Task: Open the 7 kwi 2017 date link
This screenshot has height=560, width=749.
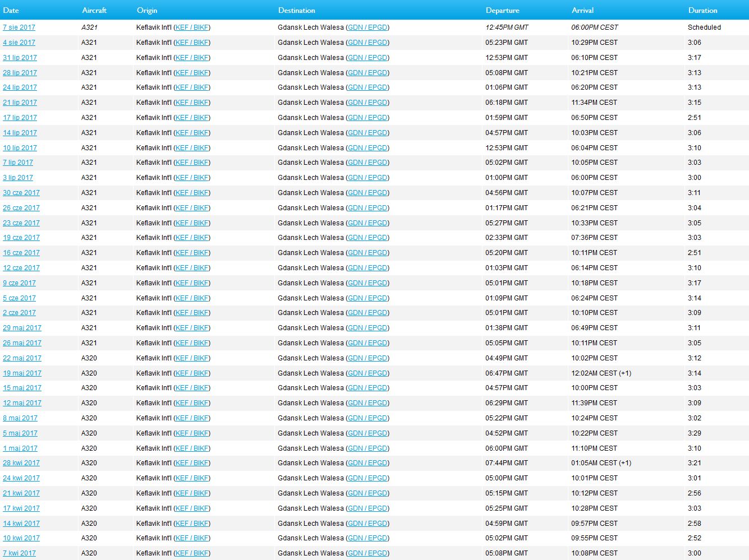Action: click(19, 553)
